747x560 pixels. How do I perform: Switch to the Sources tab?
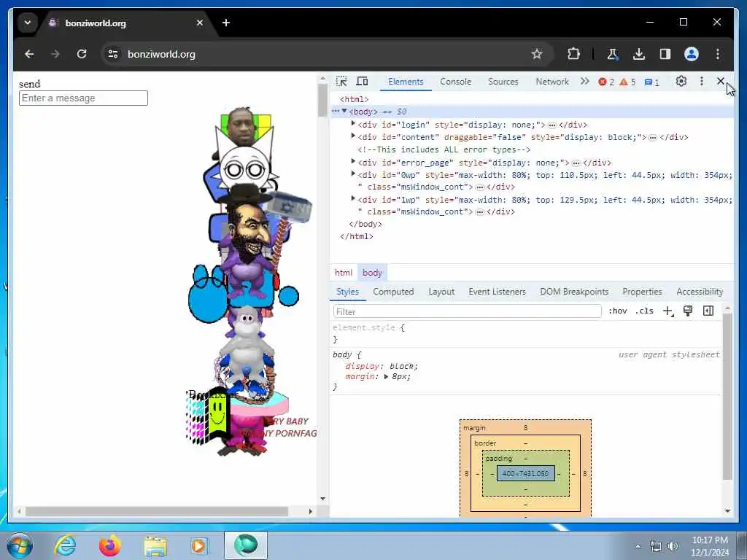[503, 82]
